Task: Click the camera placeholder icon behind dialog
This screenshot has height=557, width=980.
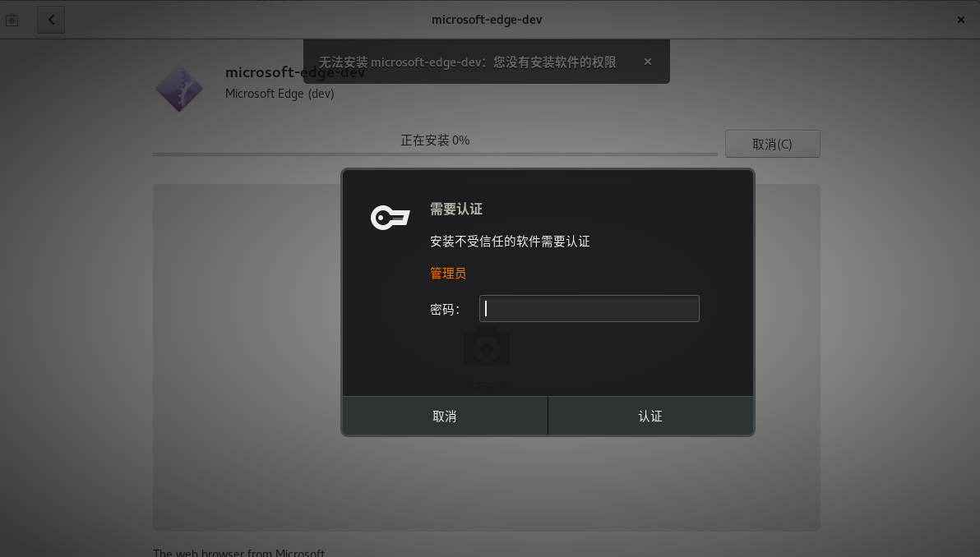Action: [x=487, y=347]
